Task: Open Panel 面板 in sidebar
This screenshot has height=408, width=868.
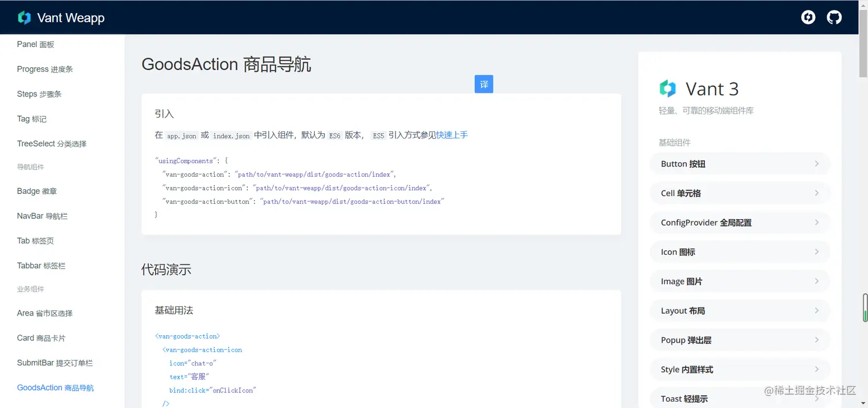Action: [36, 44]
